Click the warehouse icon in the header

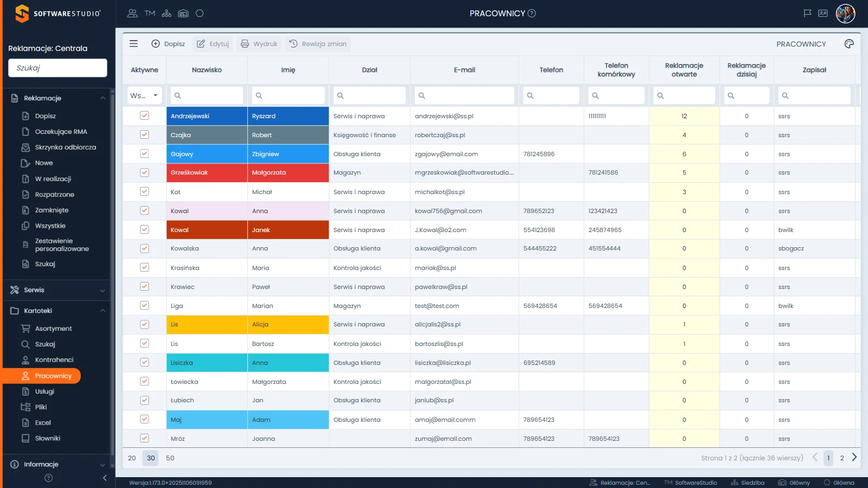pyautogui.click(x=183, y=14)
